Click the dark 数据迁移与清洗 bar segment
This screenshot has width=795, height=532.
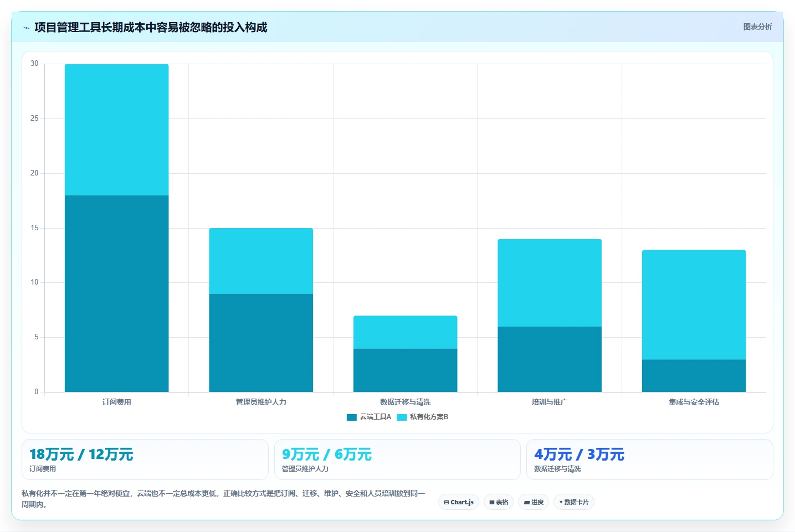(406, 370)
